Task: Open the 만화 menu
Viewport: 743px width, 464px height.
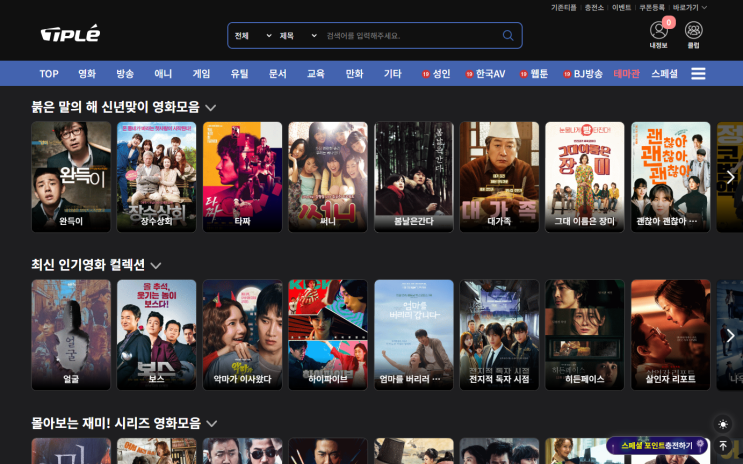Action: 354,73
